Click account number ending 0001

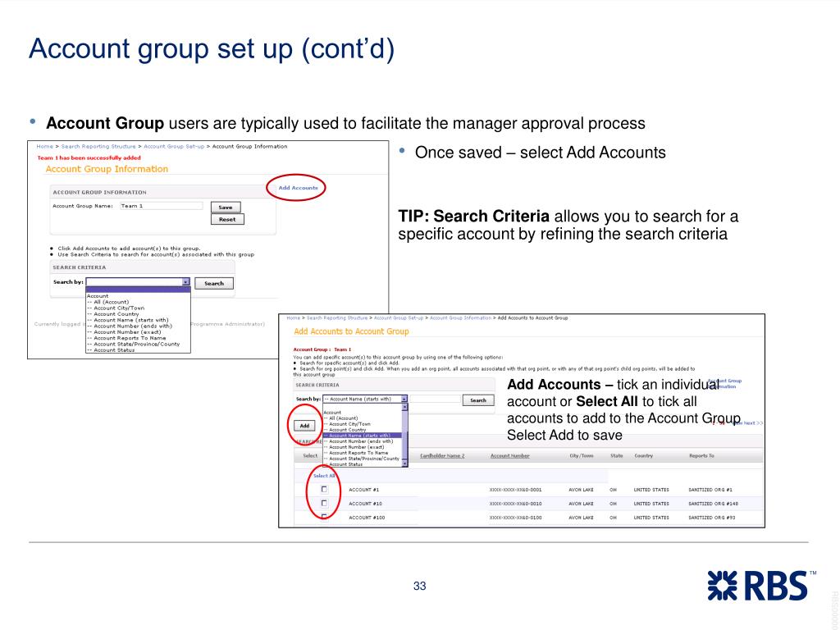[515, 490]
